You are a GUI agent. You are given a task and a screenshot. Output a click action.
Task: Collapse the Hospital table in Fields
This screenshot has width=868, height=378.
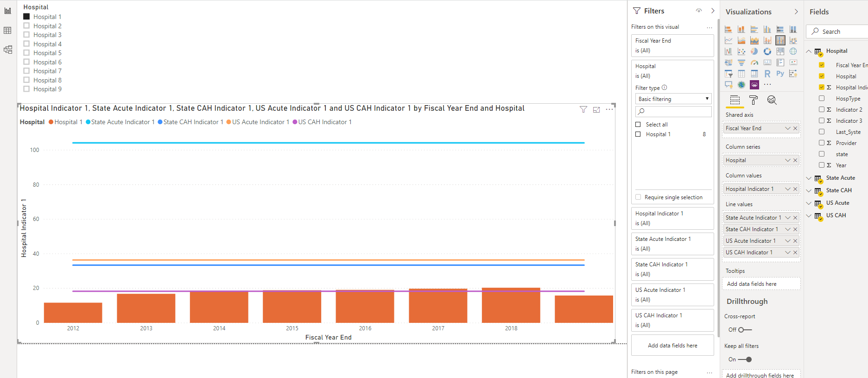coord(809,51)
